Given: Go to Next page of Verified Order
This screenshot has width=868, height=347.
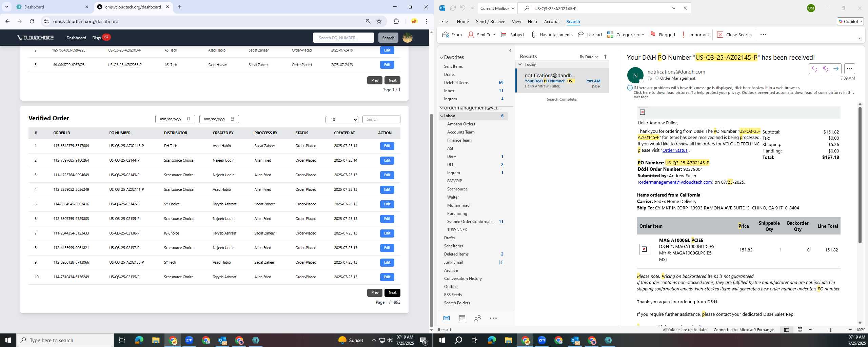Looking at the screenshot, I should (x=392, y=292).
